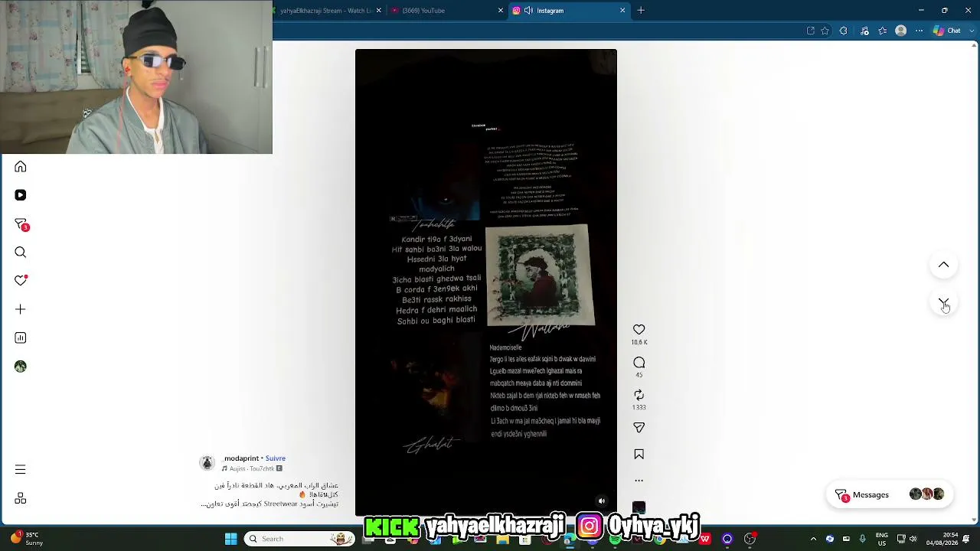Open the reel's three-dot options menu
This screenshot has height=551, width=980.
tap(639, 481)
